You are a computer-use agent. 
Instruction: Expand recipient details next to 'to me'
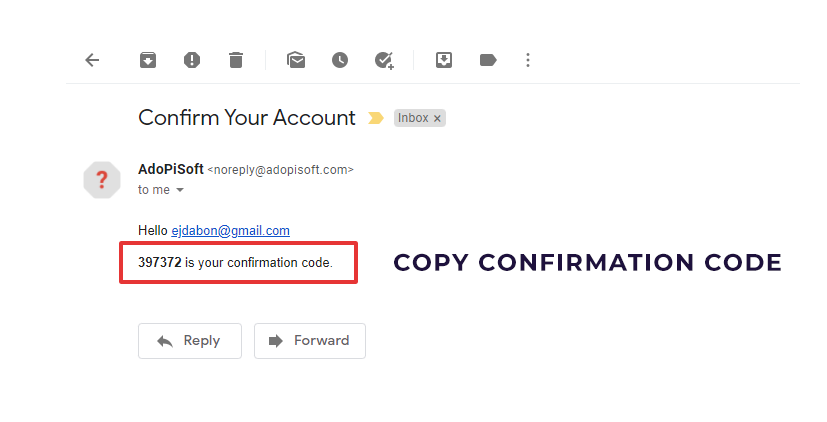coord(180,190)
